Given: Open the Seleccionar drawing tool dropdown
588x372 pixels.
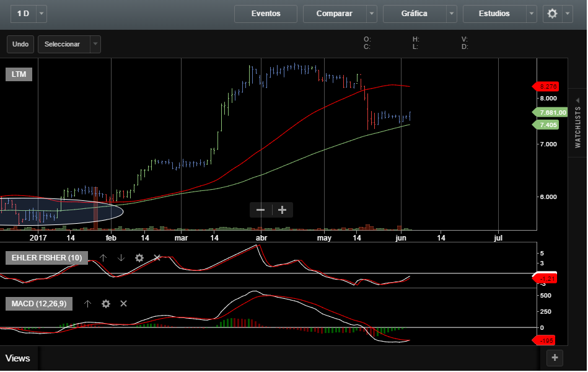Looking at the screenshot, I should click(94, 44).
